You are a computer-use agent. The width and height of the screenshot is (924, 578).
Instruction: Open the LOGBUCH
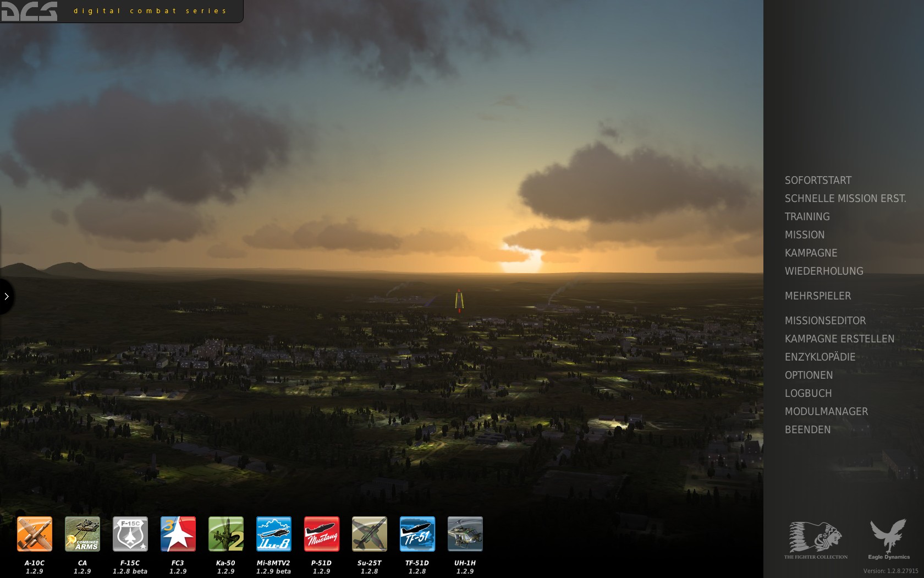[808, 394]
